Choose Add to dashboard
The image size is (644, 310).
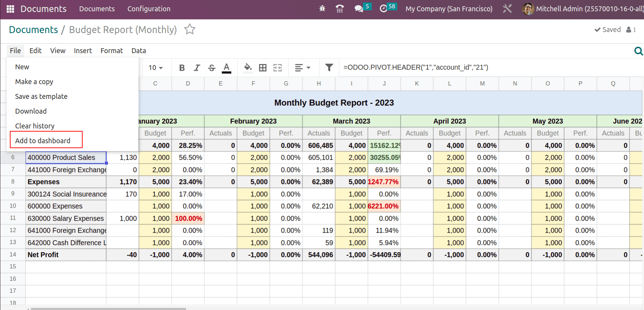click(x=73, y=141)
